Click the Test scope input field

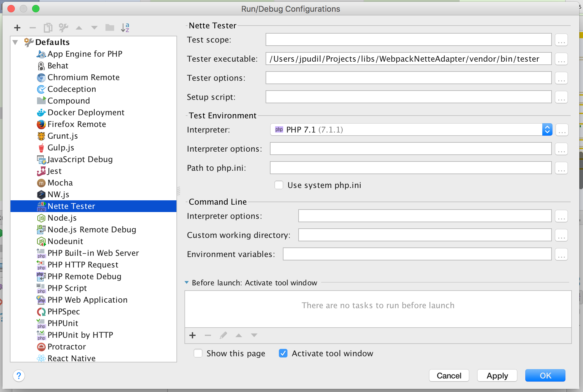point(408,40)
